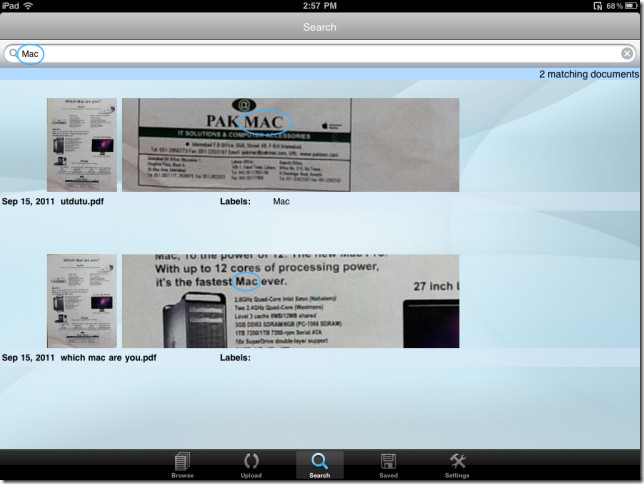Open the Browse tab
The image size is (644, 484).
(x=182, y=465)
